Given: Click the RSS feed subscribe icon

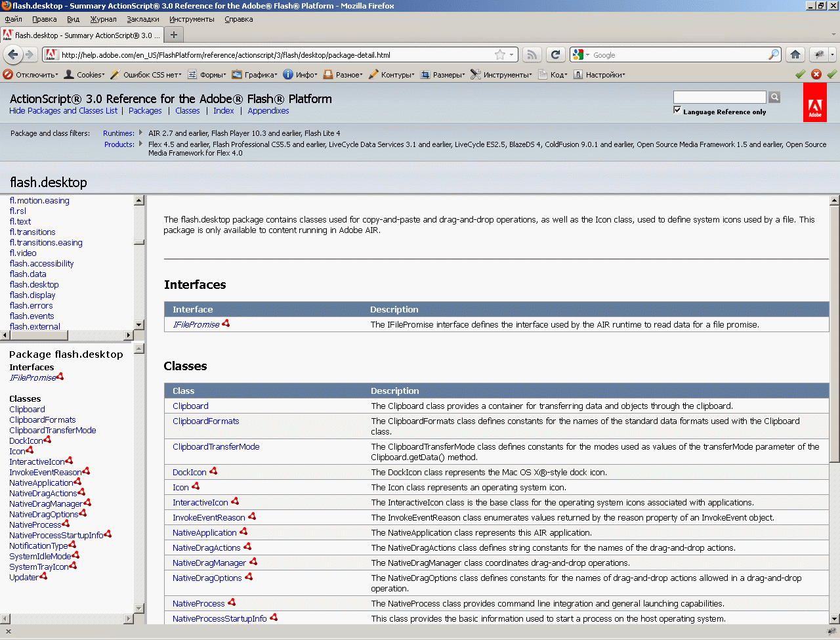Looking at the screenshot, I should 532,55.
